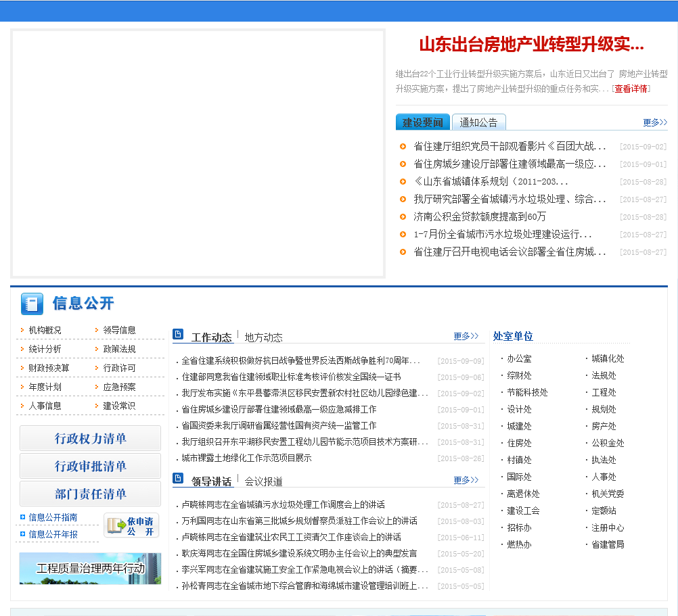Open news 省住房城乡建设厅部署住建领域最高一级应... in 建设要闻

(510, 164)
